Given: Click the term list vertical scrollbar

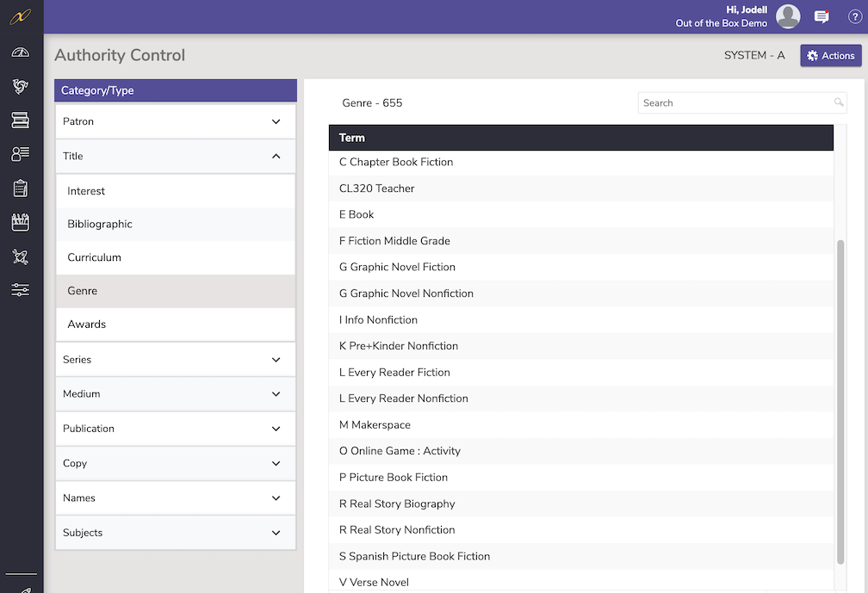Looking at the screenshot, I should pyautogui.click(x=840, y=402).
